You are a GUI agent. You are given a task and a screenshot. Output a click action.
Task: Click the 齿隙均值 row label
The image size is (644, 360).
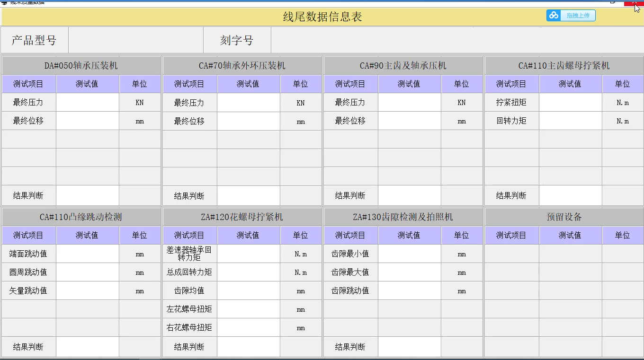[x=189, y=290]
